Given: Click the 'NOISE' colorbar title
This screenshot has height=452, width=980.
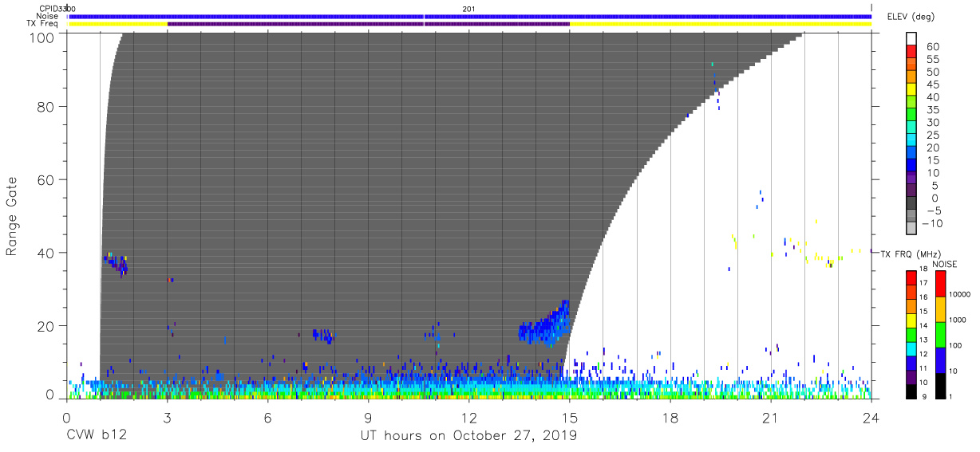Looking at the screenshot, I should 944,264.
